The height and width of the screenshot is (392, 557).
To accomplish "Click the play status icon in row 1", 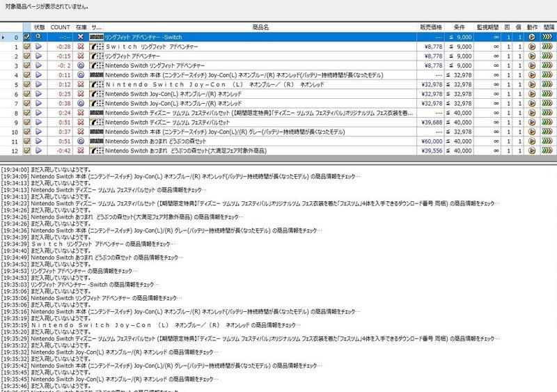I will point(39,47).
